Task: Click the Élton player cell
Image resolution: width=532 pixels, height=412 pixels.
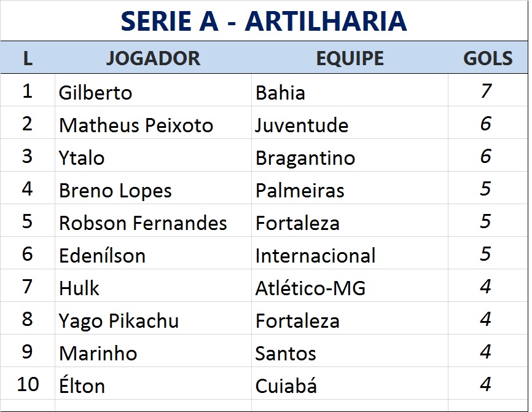Action: pos(82,386)
